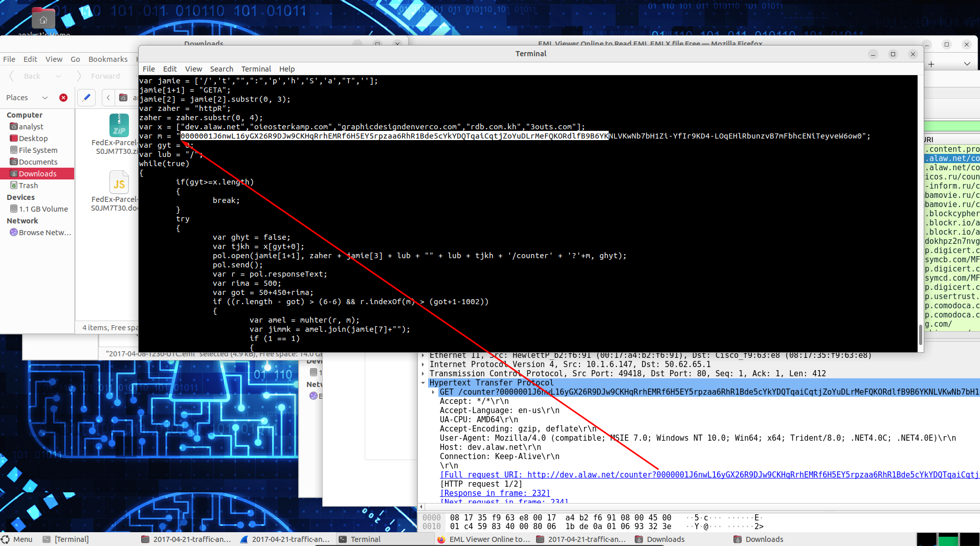Open the Terminal Edit menu

click(x=170, y=69)
